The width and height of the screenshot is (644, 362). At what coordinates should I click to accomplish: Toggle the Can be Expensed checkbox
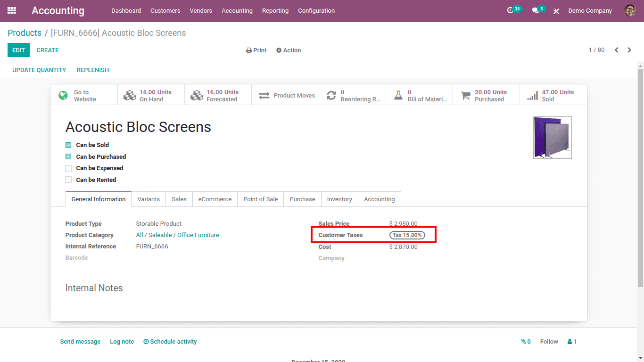68,168
